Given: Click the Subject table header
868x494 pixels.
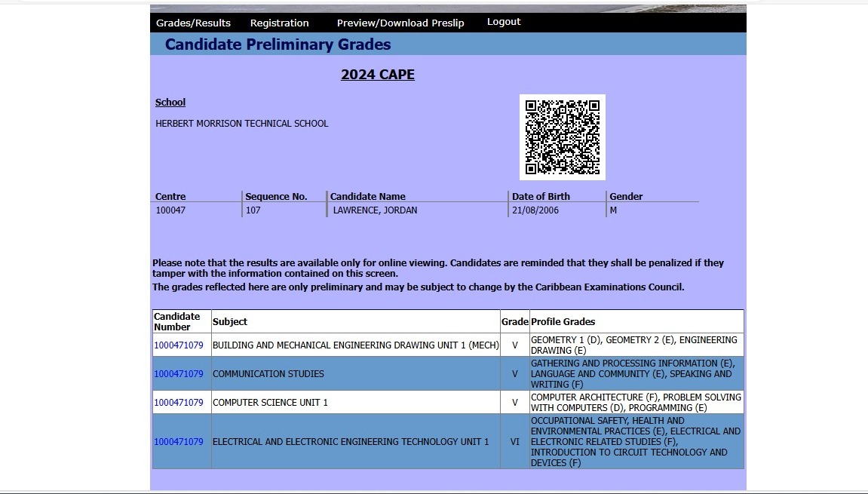Looking at the screenshot, I should coord(230,322).
